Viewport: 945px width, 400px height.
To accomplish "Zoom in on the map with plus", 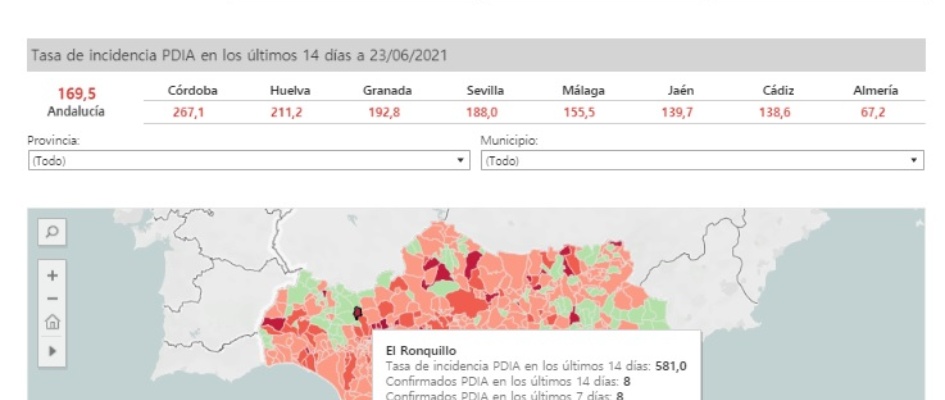I will [53, 275].
